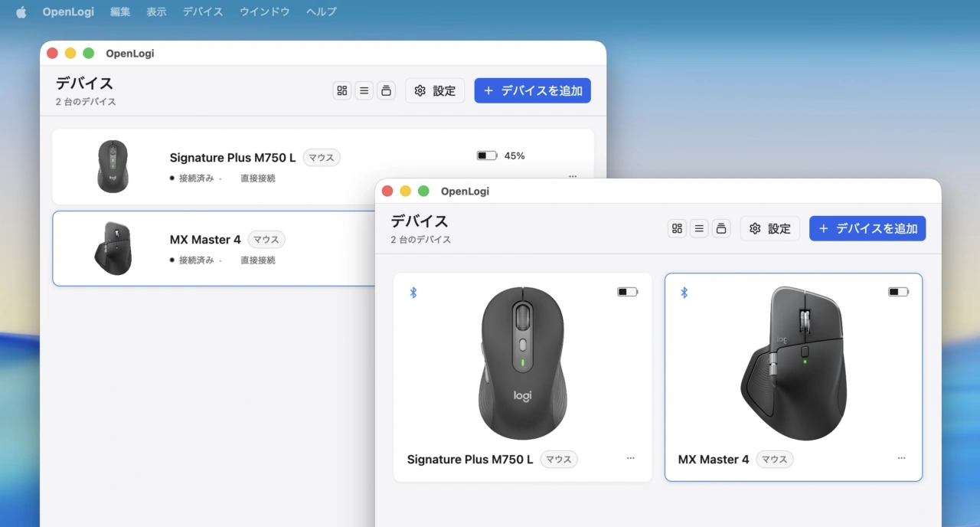The image size is (980, 527).
Task: Maximize the front OpenLogi window
Action: click(423, 191)
